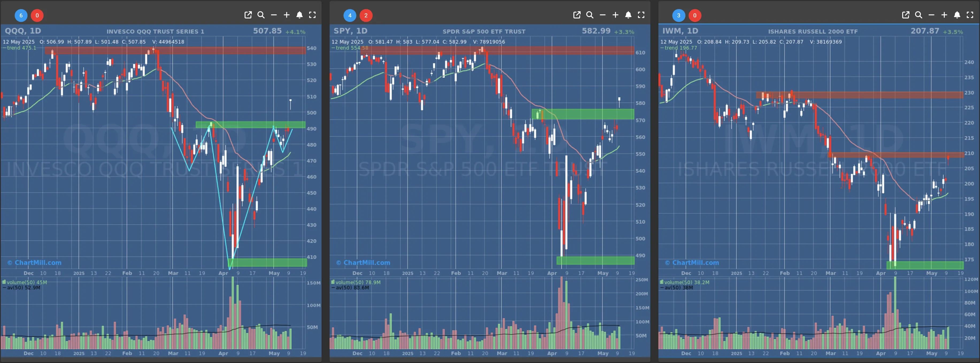Click IWM last price 207.87
Viewport: 980px width, 363px height.
pos(925,31)
